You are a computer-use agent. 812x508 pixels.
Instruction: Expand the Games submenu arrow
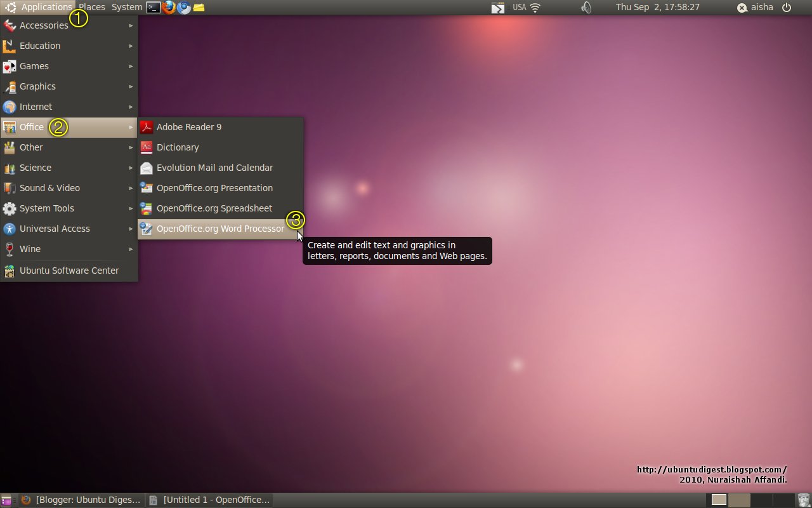point(131,66)
